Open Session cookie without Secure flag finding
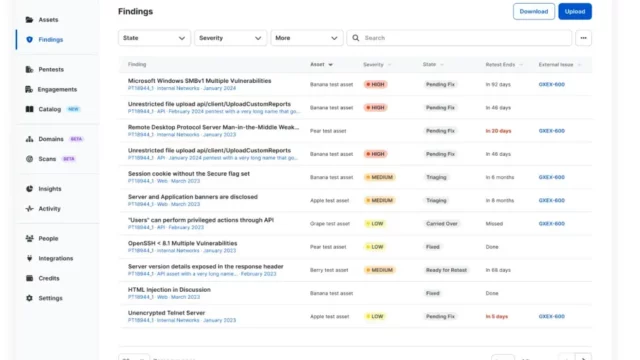This screenshot has width=640, height=360. click(189, 173)
